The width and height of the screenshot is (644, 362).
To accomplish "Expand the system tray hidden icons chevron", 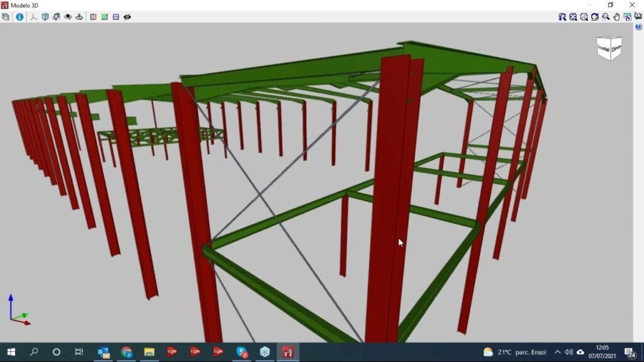I will pyautogui.click(x=557, y=352).
